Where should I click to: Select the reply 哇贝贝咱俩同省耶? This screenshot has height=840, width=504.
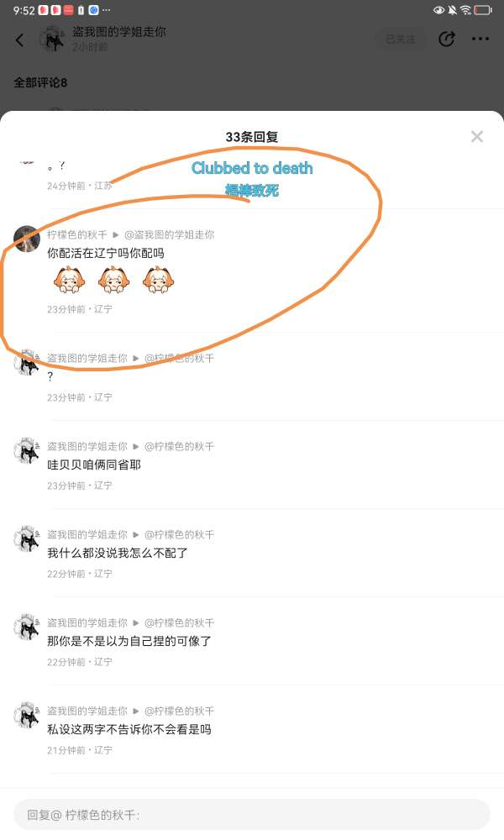pos(94,465)
